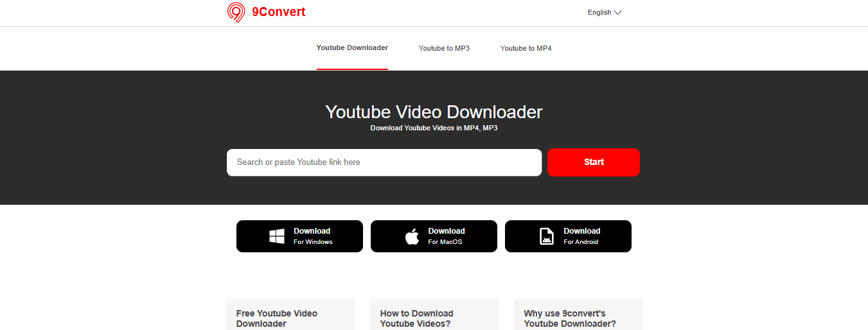868x330 pixels.
Task: Click the Windows logo icon
Action: click(x=277, y=236)
